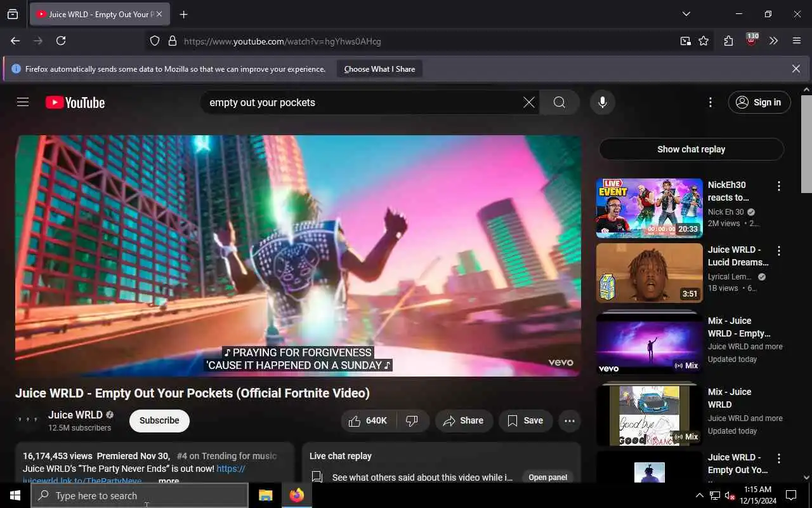Bookmark this page with the star icon
The height and width of the screenshot is (508, 812).
pos(704,41)
